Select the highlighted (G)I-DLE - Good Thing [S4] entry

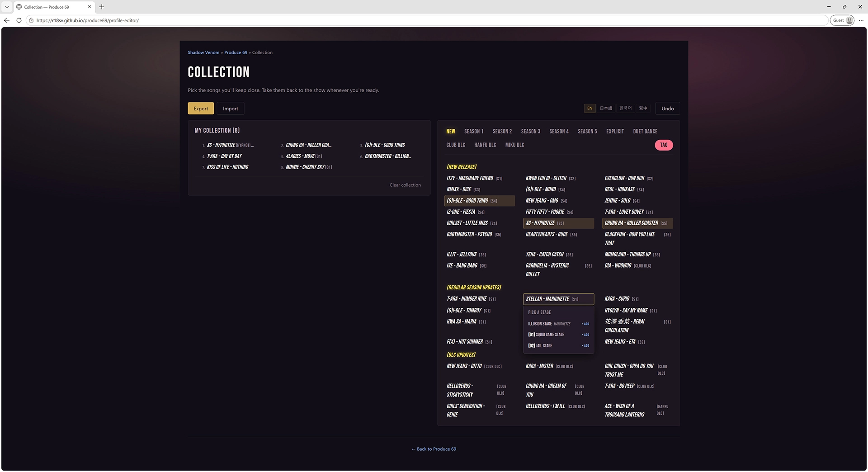click(x=480, y=201)
